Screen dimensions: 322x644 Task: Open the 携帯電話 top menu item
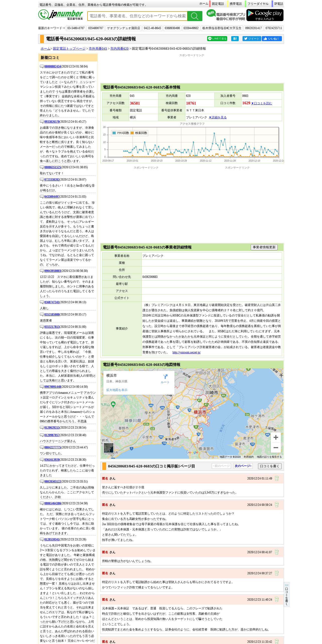click(x=235, y=4)
